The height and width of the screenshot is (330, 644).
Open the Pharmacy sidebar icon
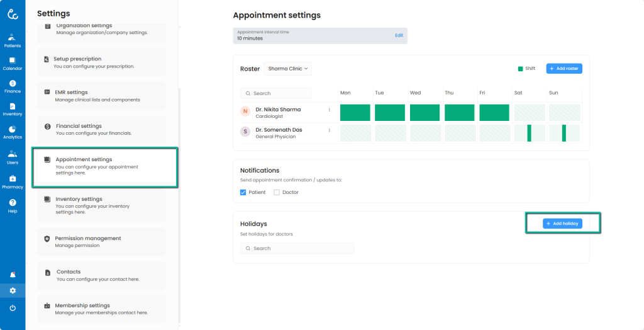13,181
